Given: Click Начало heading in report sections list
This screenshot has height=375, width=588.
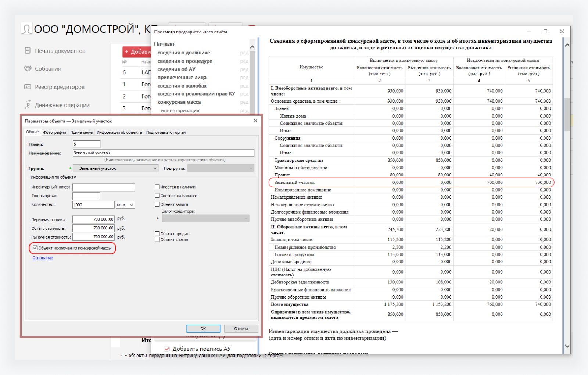Looking at the screenshot, I should [x=164, y=44].
